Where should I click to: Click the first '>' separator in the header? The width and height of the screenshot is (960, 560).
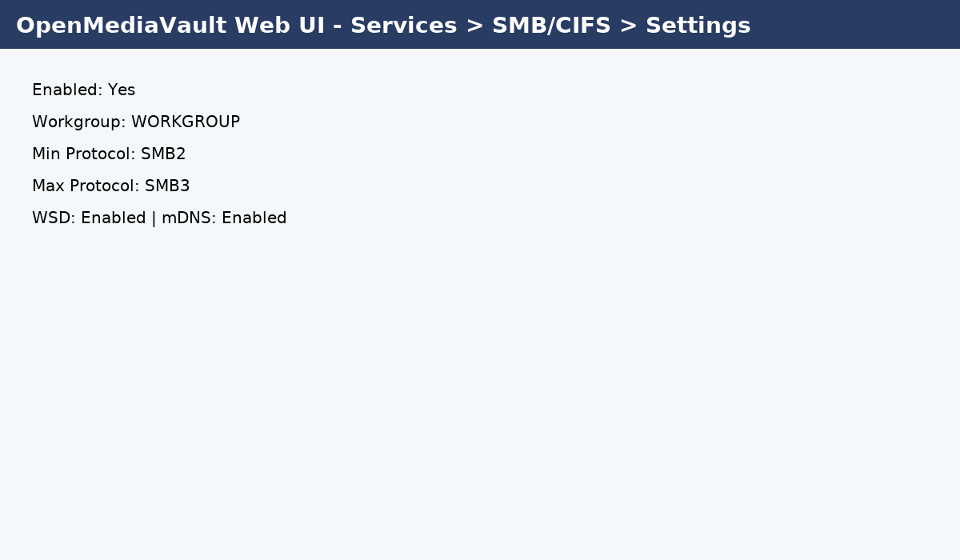474,26
